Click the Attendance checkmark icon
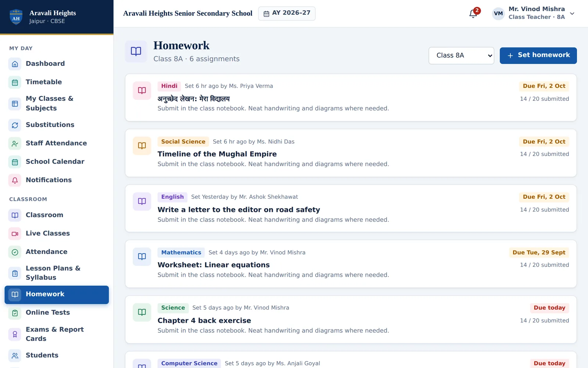588x368 pixels. pyautogui.click(x=15, y=252)
